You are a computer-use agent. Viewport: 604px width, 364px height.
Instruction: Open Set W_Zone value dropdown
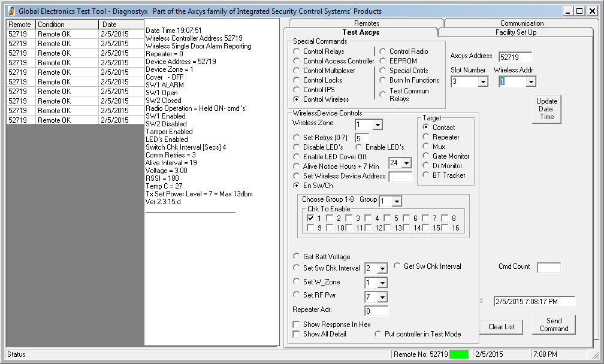[x=382, y=283]
